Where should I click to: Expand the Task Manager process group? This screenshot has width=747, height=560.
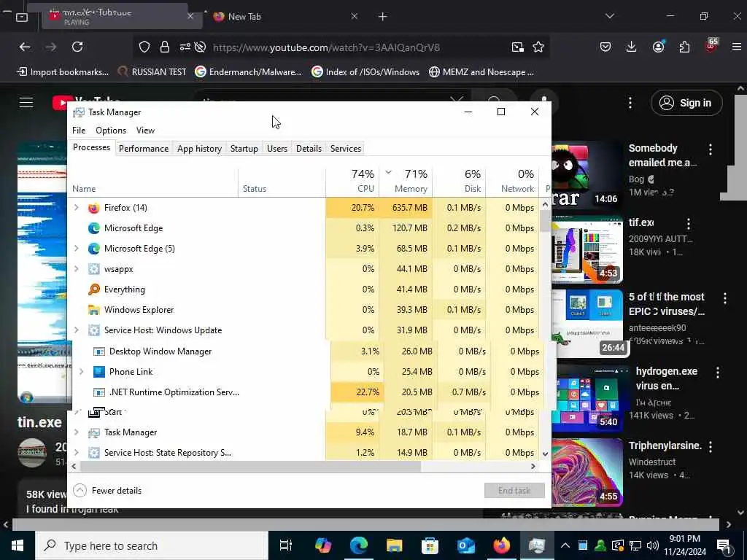coord(76,432)
